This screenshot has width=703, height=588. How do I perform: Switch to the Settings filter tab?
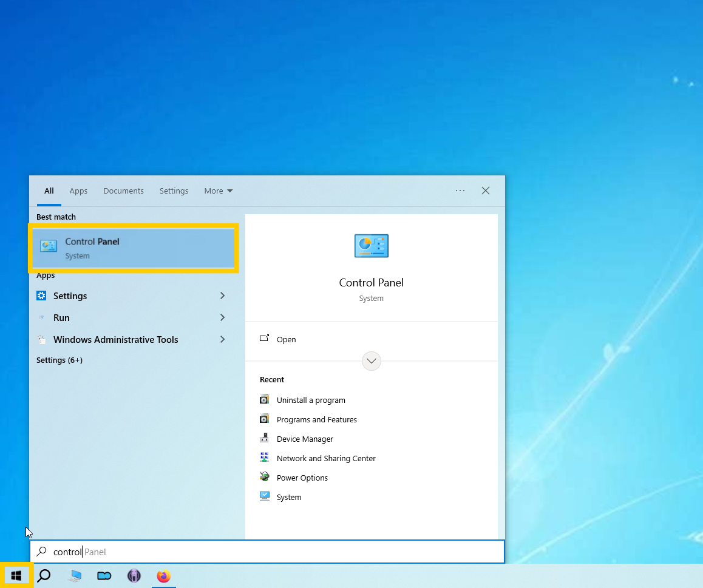tap(174, 191)
